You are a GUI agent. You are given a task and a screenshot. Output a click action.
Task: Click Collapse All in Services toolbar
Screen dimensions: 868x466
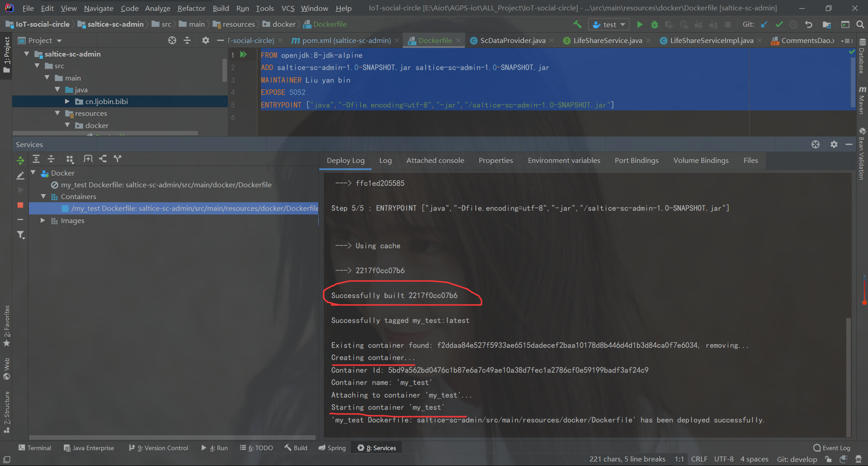point(51,159)
